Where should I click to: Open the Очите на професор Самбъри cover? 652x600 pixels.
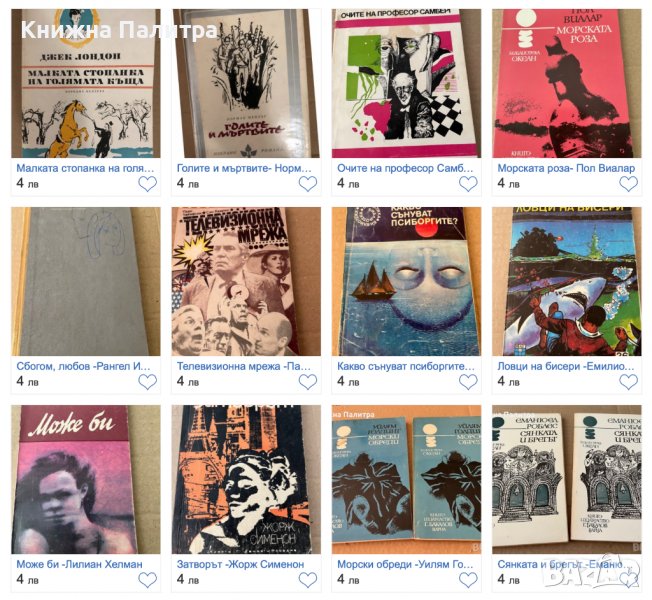[x=406, y=83]
